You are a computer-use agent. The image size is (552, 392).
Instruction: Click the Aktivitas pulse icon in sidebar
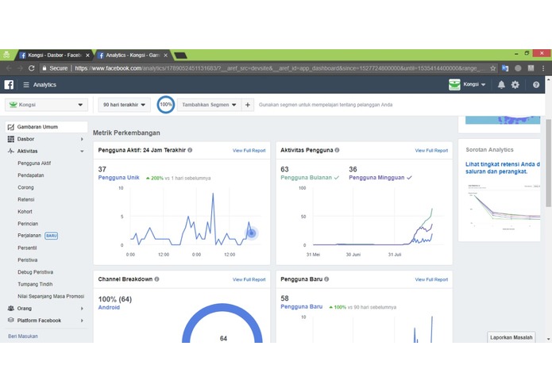click(11, 151)
